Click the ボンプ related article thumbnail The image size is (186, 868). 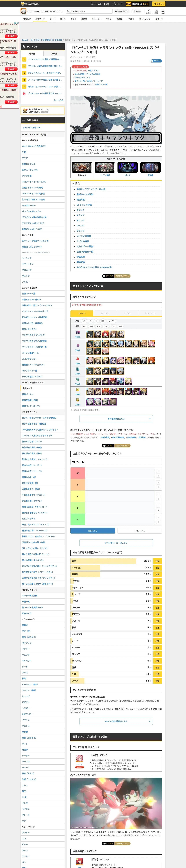click(128, 168)
